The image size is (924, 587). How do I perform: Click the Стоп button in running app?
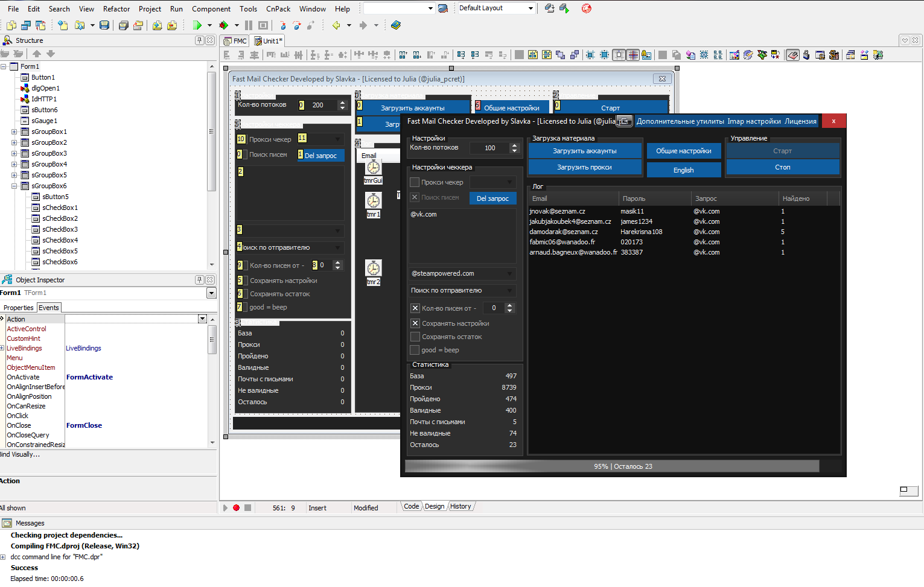click(x=783, y=167)
